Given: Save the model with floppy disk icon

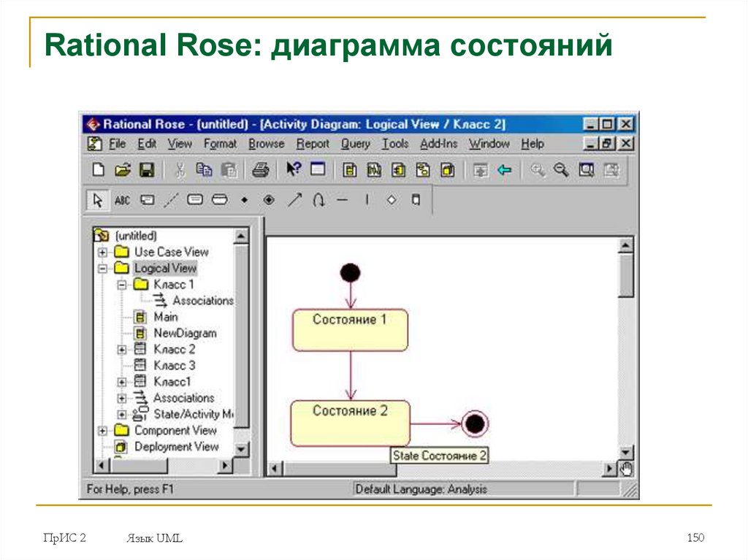Looking at the screenshot, I should tap(147, 170).
